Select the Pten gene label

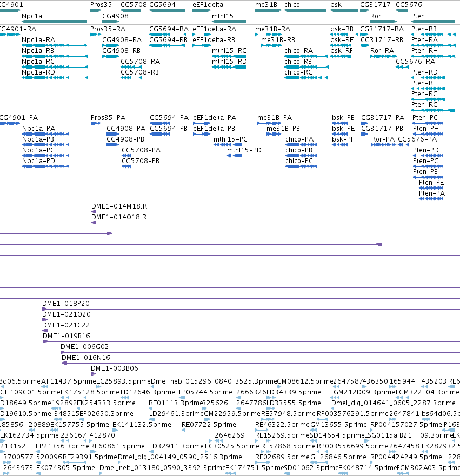[x=418, y=16]
